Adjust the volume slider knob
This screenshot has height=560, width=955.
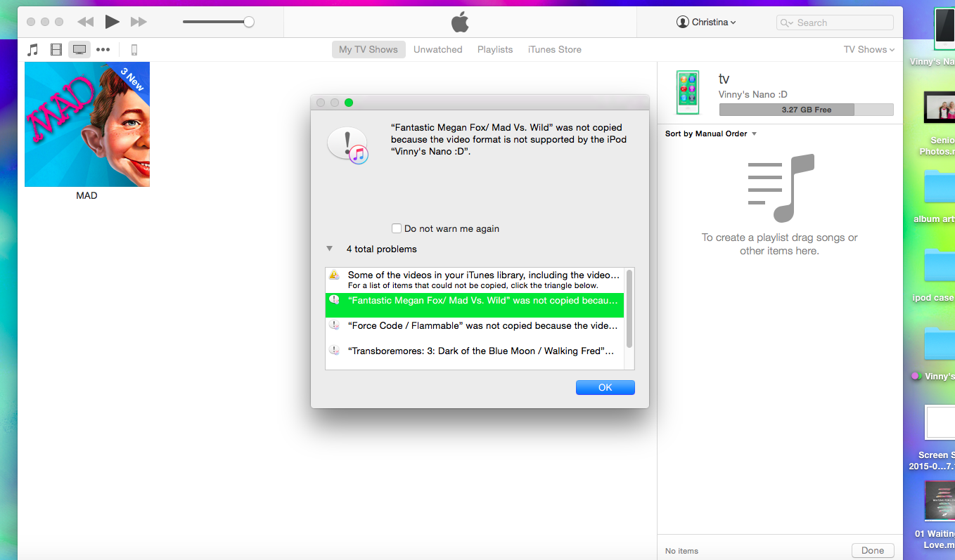pos(249,22)
